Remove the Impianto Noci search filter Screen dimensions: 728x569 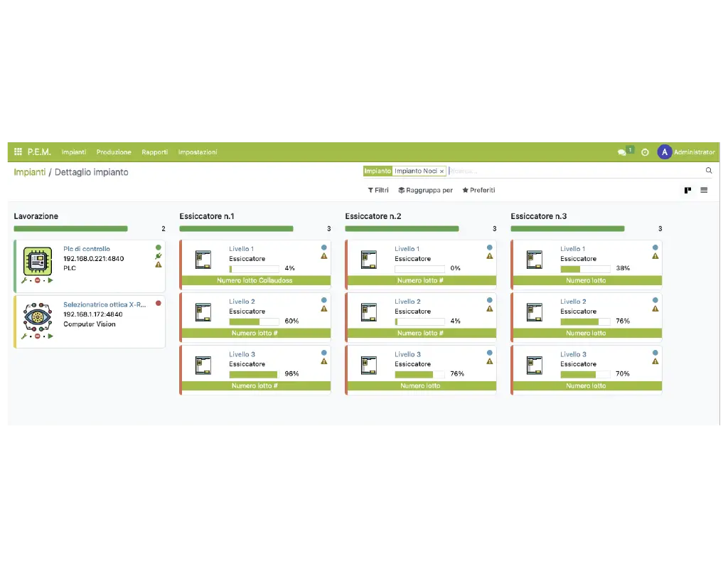(441, 171)
